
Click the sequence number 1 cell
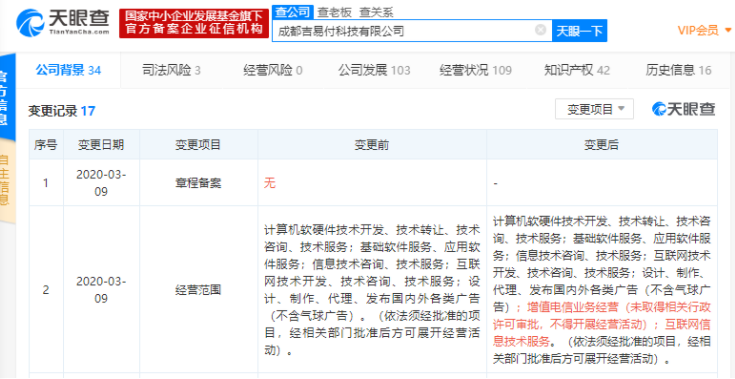[x=46, y=183]
